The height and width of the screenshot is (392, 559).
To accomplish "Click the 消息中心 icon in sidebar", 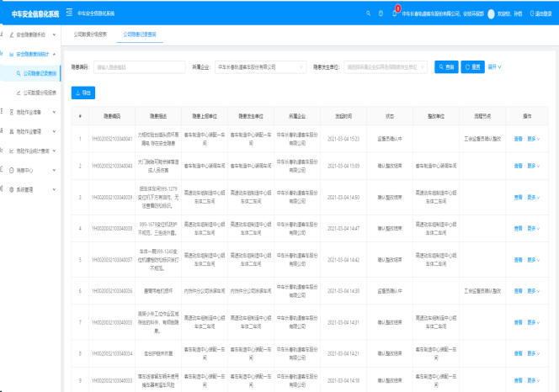I will pos(11,170).
